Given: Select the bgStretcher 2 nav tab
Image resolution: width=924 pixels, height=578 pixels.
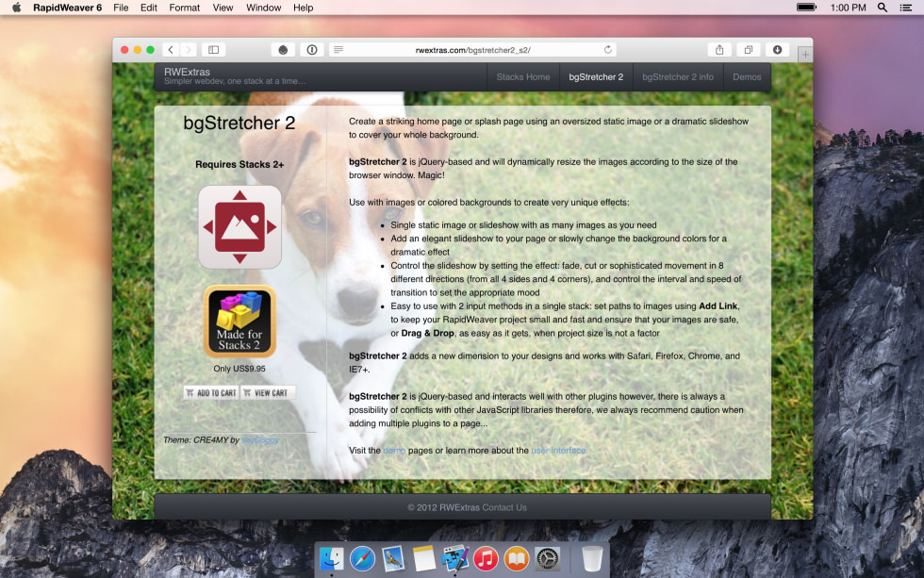Looking at the screenshot, I should point(596,77).
